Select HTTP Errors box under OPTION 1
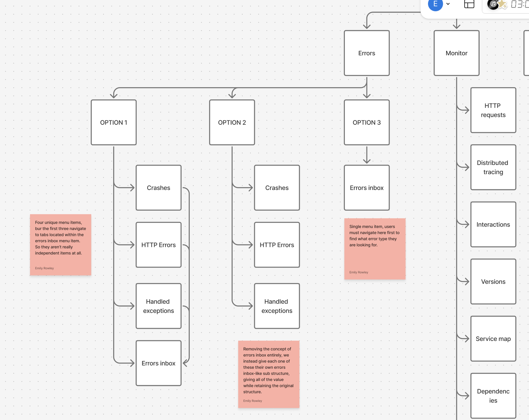 click(159, 245)
